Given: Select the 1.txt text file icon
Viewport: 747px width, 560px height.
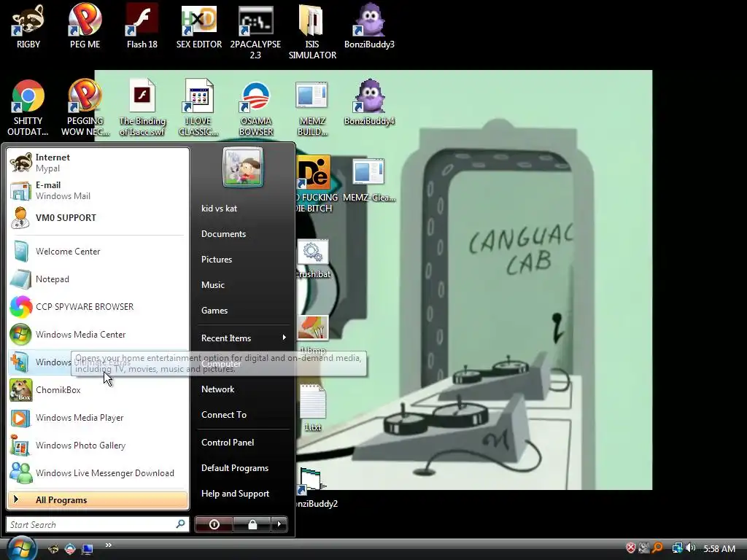Looking at the screenshot, I should tap(313, 408).
